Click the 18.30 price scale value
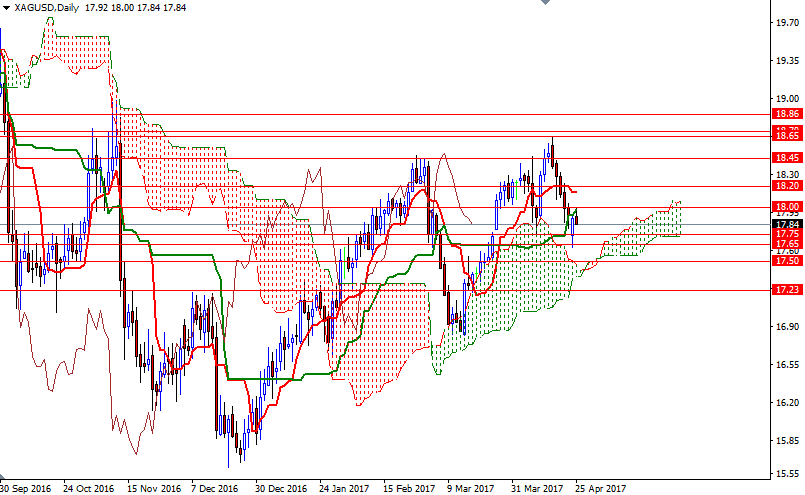The width and height of the screenshot is (805, 495). [x=788, y=175]
